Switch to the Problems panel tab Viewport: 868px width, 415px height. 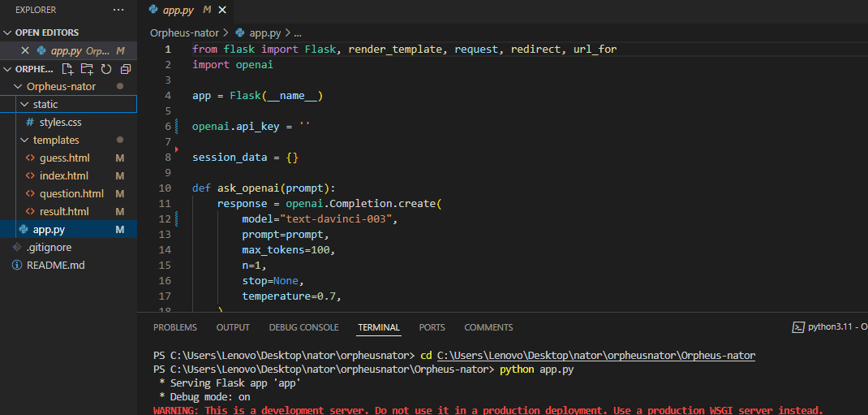point(174,327)
